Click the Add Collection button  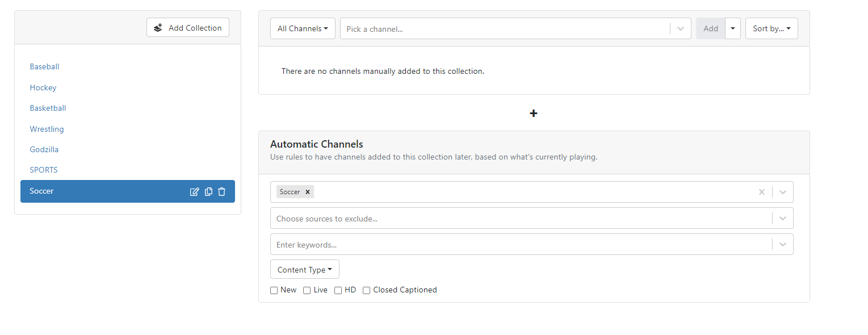[x=188, y=28]
